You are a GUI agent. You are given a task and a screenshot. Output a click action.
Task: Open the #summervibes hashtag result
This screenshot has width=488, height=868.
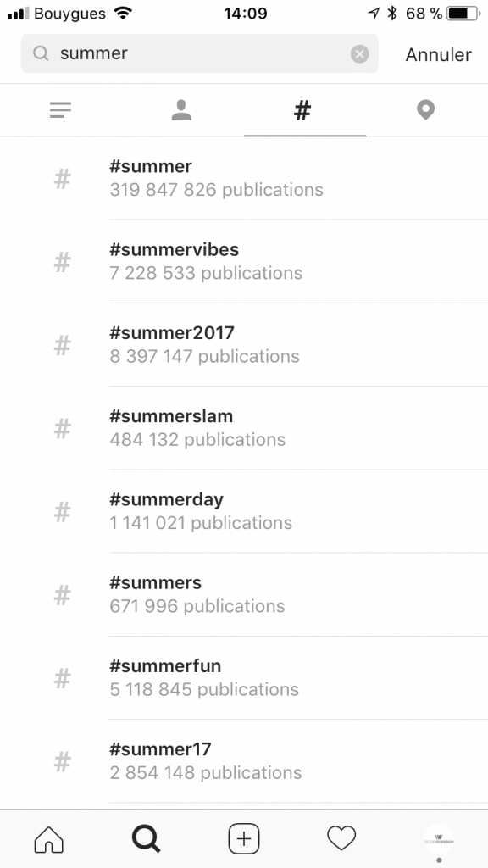[244, 261]
